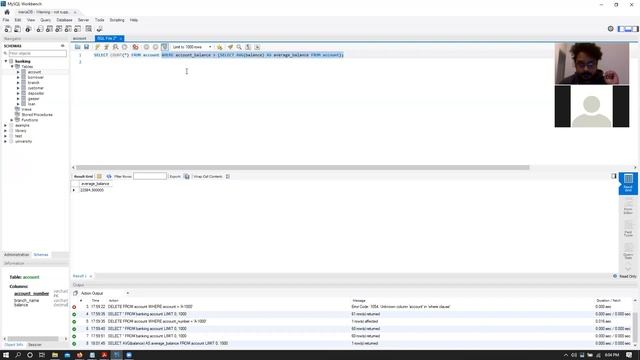Switch to the Schemas tab
The image size is (640, 360).
coord(41,255)
